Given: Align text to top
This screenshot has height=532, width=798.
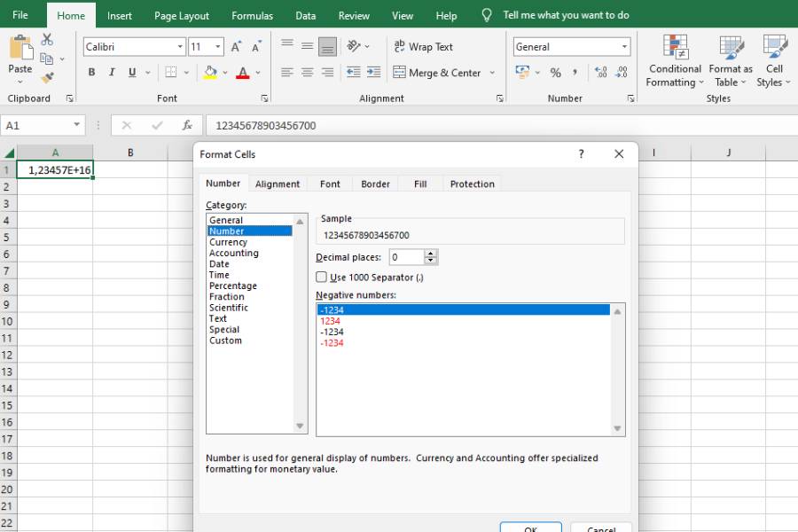Looking at the screenshot, I should [x=287, y=45].
